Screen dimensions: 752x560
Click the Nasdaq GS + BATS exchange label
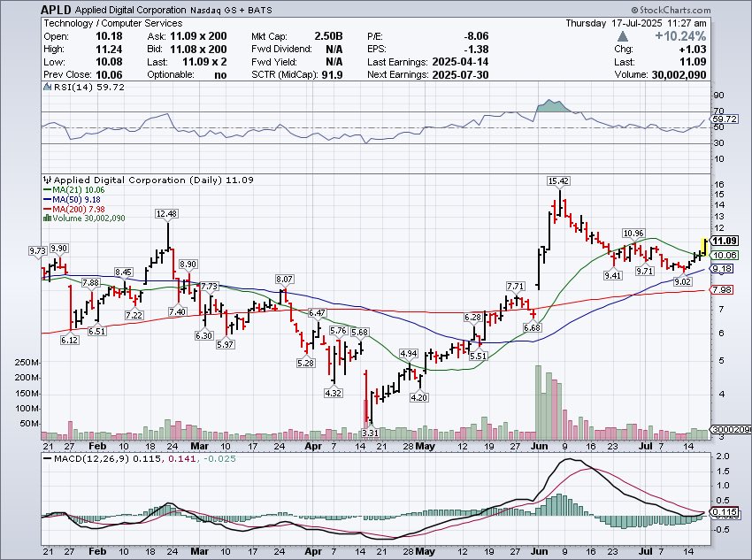(x=231, y=10)
